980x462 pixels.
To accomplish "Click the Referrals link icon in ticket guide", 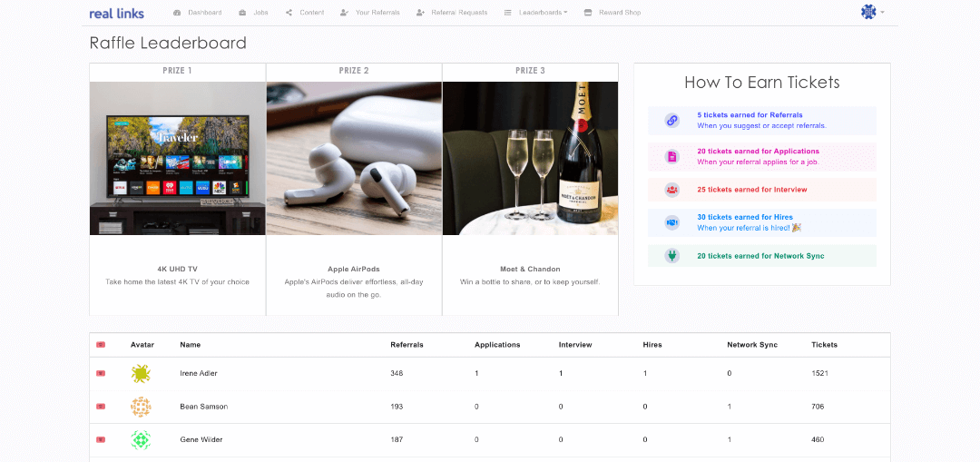I will (671, 121).
